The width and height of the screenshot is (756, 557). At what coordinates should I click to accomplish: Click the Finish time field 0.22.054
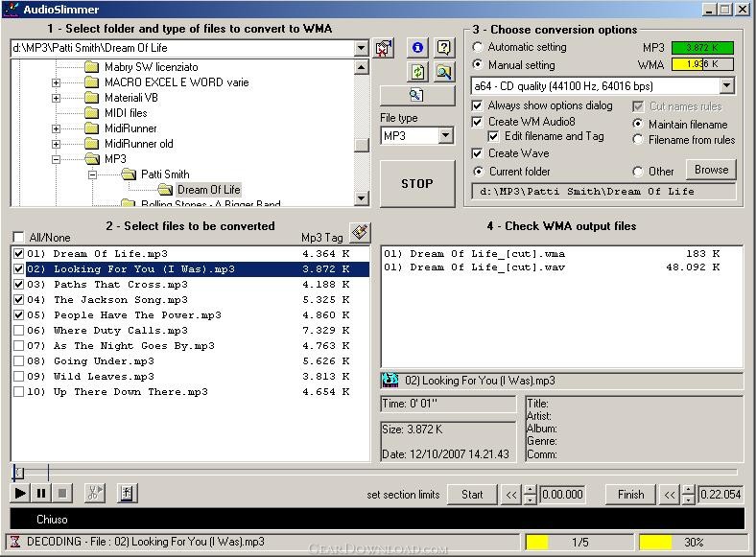721,495
